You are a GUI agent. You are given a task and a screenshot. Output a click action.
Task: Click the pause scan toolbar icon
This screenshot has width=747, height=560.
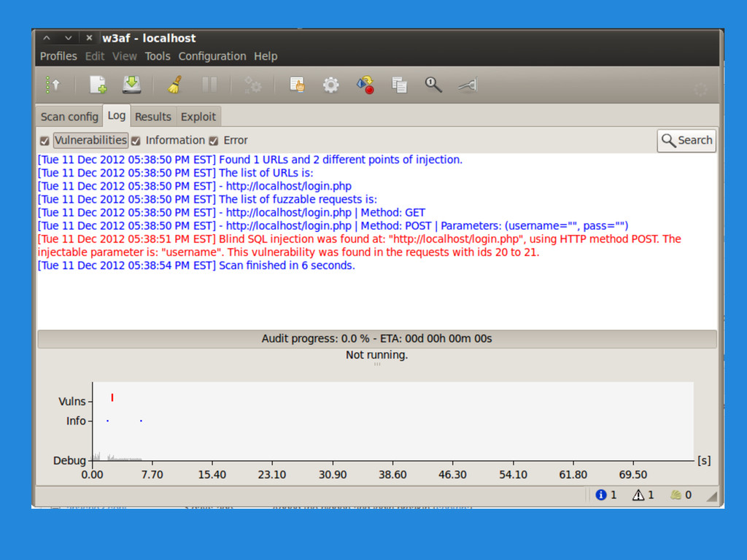(209, 85)
